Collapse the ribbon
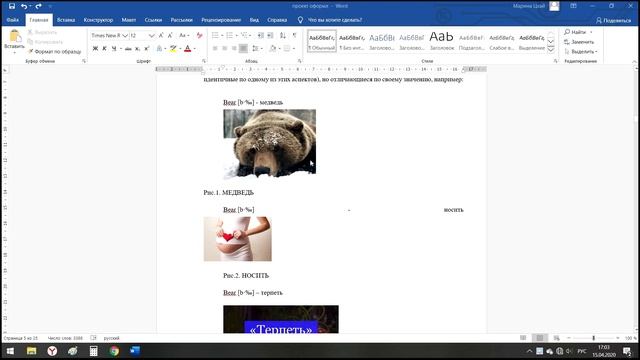This screenshot has width=640, height=360. pos(634,61)
